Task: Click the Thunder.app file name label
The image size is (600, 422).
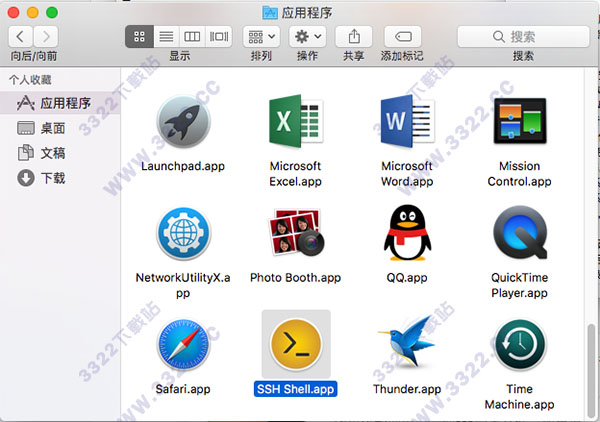Action: (x=407, y=389)
